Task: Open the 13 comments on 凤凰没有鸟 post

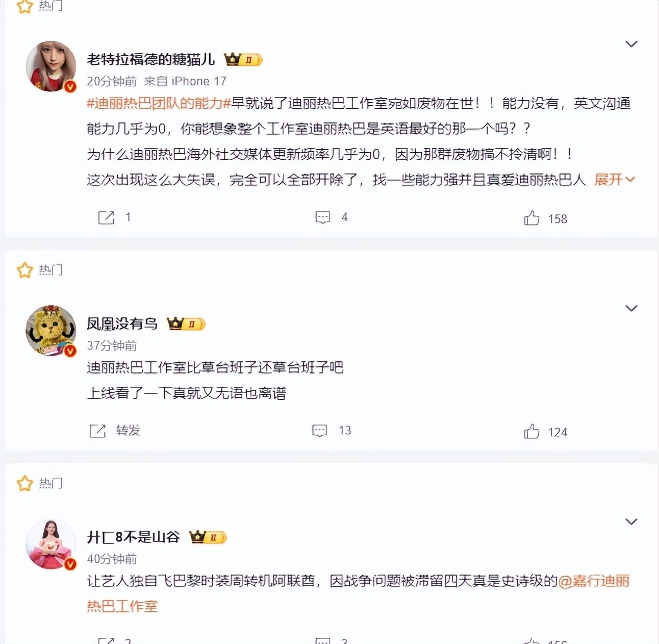Action: point(320,431)
